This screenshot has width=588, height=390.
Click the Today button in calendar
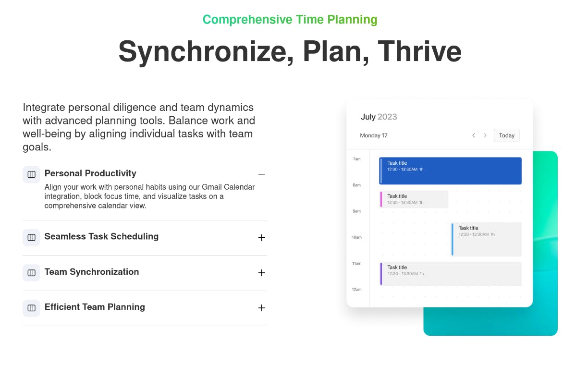507,135
